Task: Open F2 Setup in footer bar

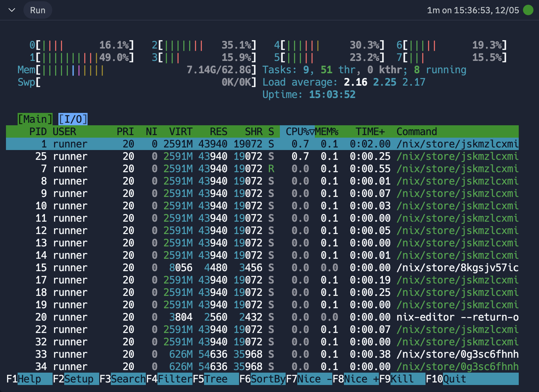Action: (x=76, y=379)
